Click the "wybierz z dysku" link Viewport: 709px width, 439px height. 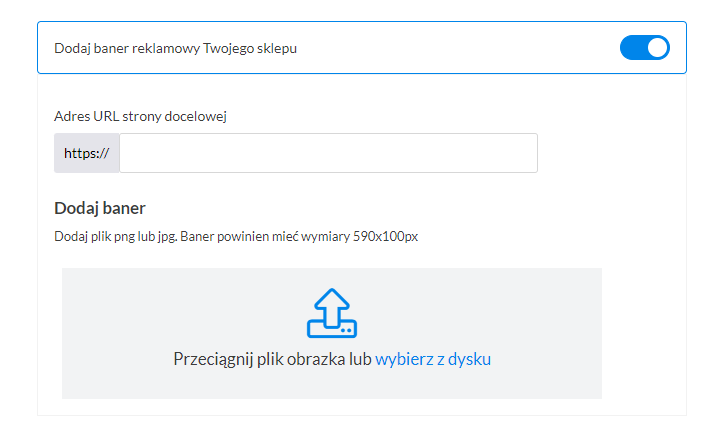coord(433,359)
